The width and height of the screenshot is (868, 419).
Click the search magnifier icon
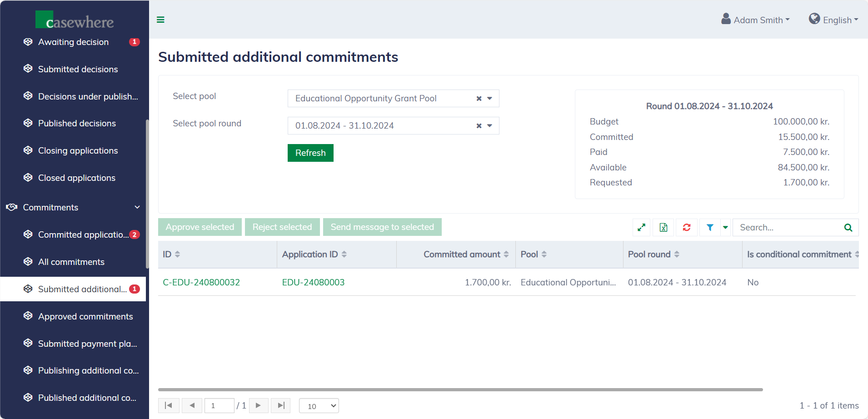(x=848, y=227)
